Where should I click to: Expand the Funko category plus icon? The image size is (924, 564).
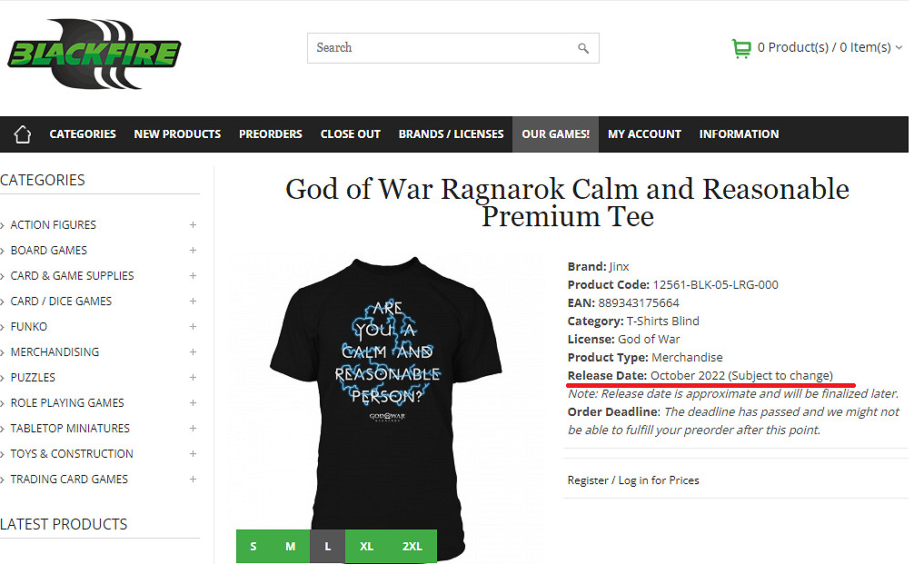coord(193,327)
